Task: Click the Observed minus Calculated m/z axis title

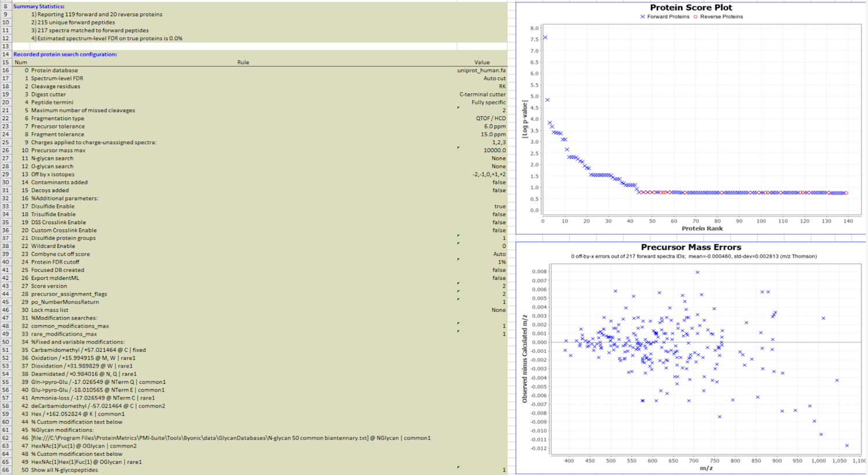Action: coord(525,359)
